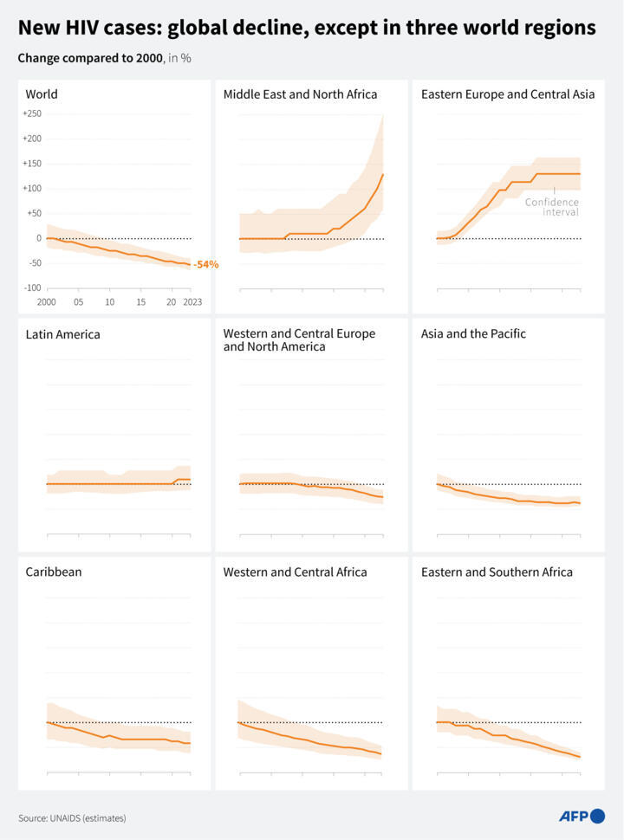Select the World chart title
This screenshot has width=624, height=840.
[42, 94]
